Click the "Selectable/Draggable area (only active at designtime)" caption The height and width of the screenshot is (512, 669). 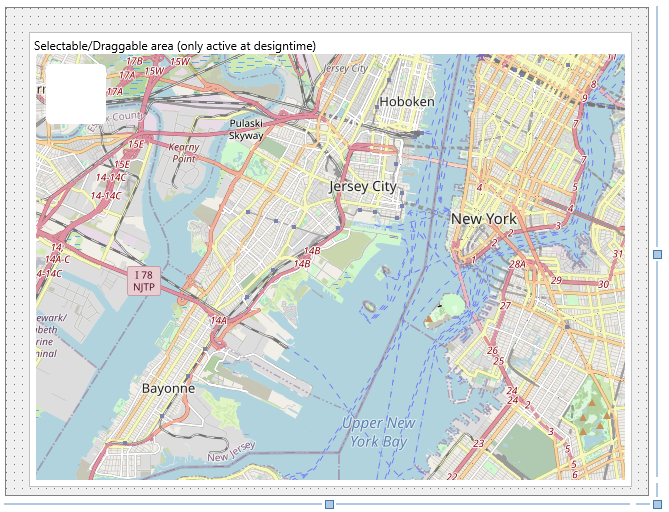175,46
